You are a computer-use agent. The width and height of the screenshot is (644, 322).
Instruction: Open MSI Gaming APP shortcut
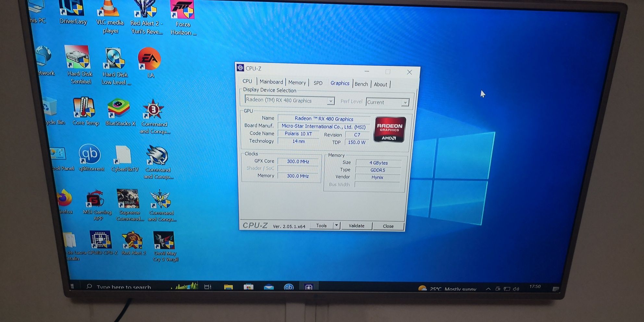pyautogui.click(x=96, y=205)
